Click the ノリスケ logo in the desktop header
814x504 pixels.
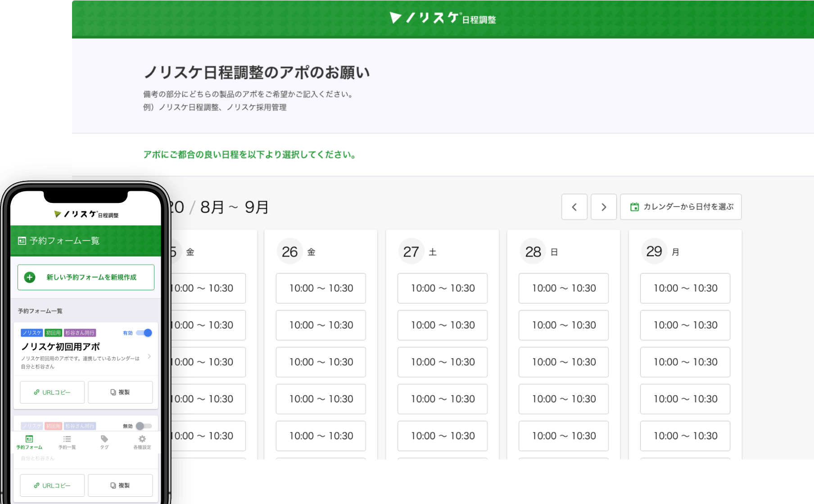pos(443,18)
